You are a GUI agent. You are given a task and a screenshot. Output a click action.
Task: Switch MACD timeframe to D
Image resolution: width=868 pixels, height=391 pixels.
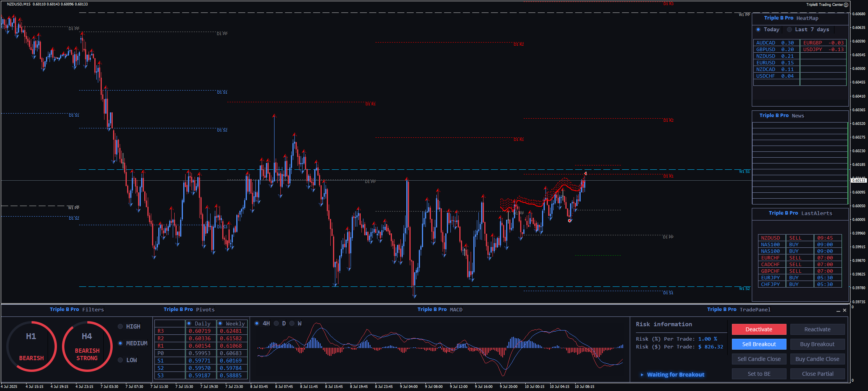[x=276, y=323]
